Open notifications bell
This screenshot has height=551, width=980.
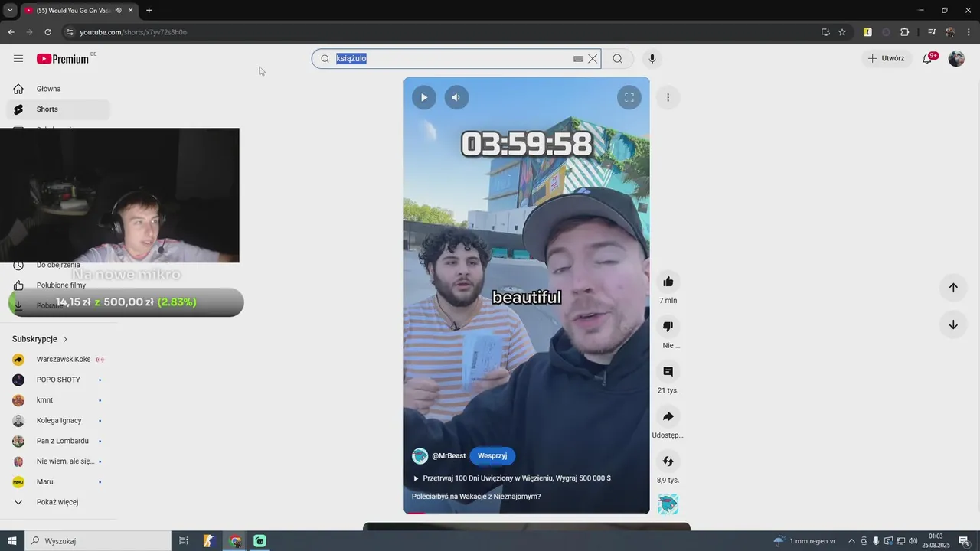pos(928,58)
